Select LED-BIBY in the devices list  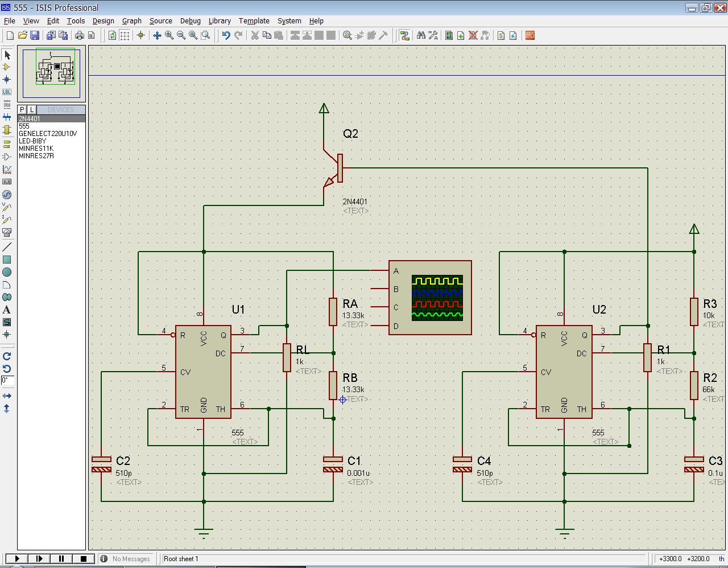coord(32,141)
